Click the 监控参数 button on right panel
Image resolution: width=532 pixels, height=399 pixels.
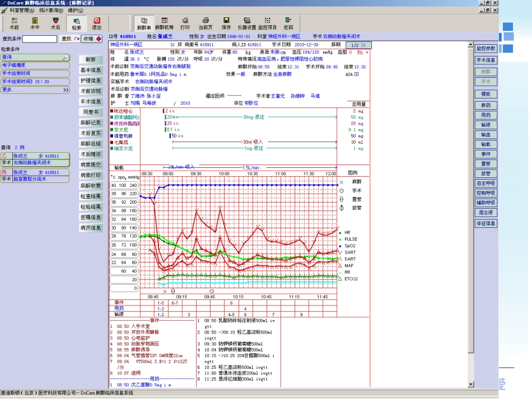(x=486, y=49)
